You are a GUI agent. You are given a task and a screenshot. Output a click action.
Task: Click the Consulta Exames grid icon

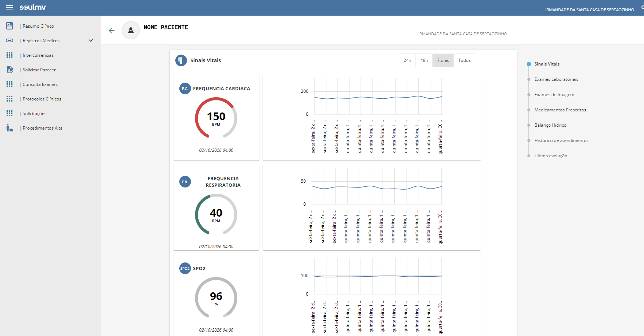point(9,84)
